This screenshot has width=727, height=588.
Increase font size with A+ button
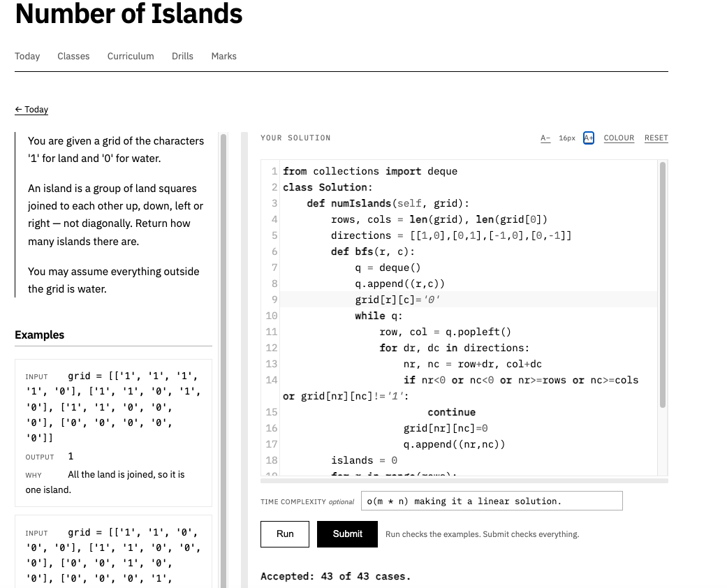click(x=588, y=138)
